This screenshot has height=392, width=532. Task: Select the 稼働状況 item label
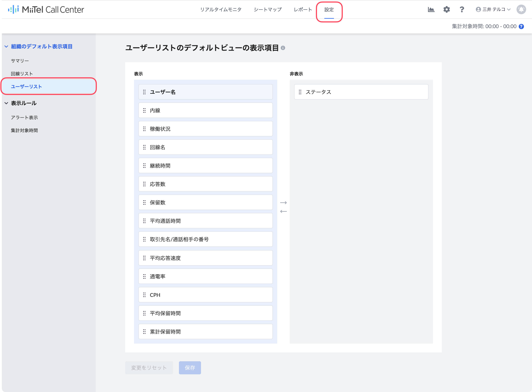tap(160, 129)
